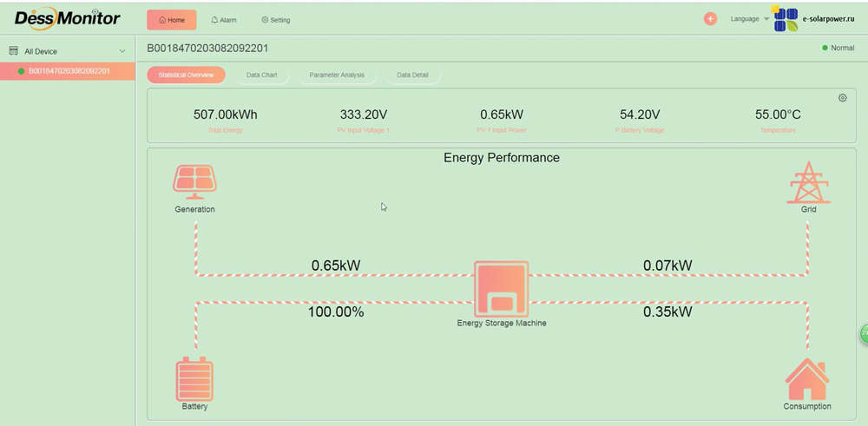This screenshot has width=868, height=426.
Task: Open statistics settings gear icon
Action: (x=842, y=98)
